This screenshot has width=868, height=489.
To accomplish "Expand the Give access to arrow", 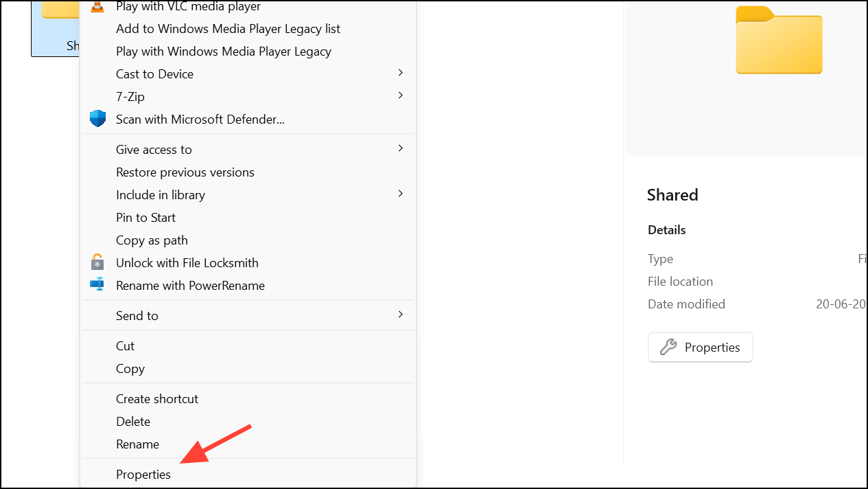I will 401,148.
